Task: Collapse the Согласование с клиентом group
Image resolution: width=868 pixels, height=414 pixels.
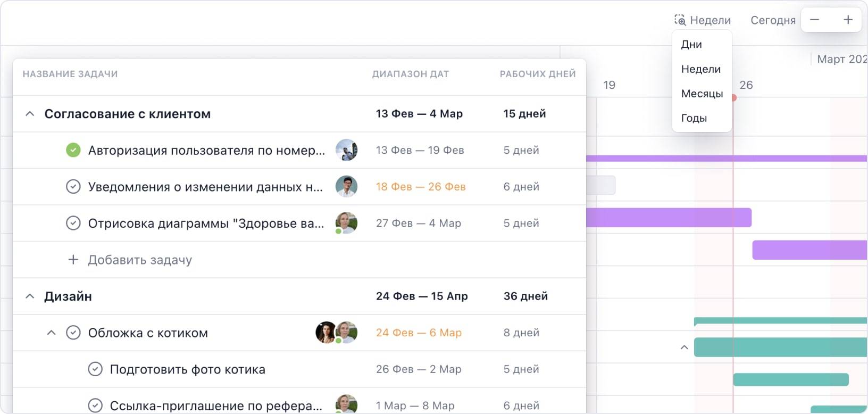Action: point(30,114)
